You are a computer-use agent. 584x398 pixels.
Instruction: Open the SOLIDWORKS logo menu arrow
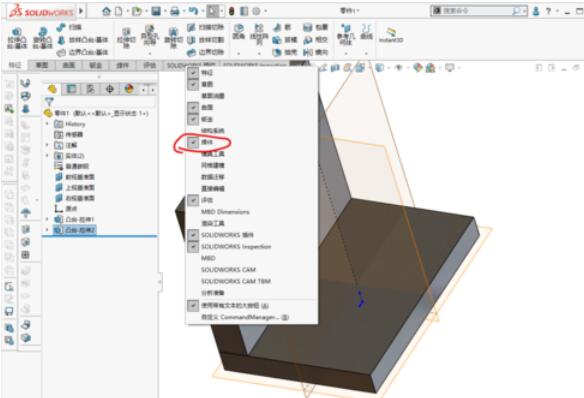click(81, 11)
